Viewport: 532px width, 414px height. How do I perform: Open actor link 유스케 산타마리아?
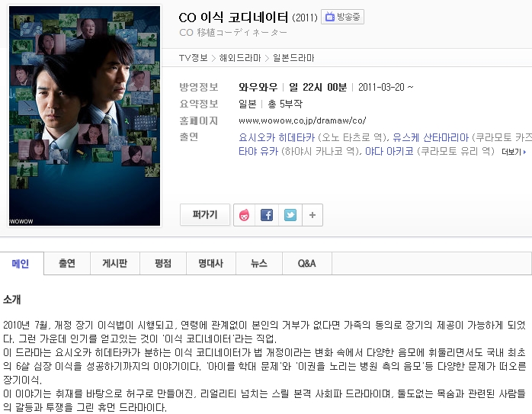[x=431, y=138]
